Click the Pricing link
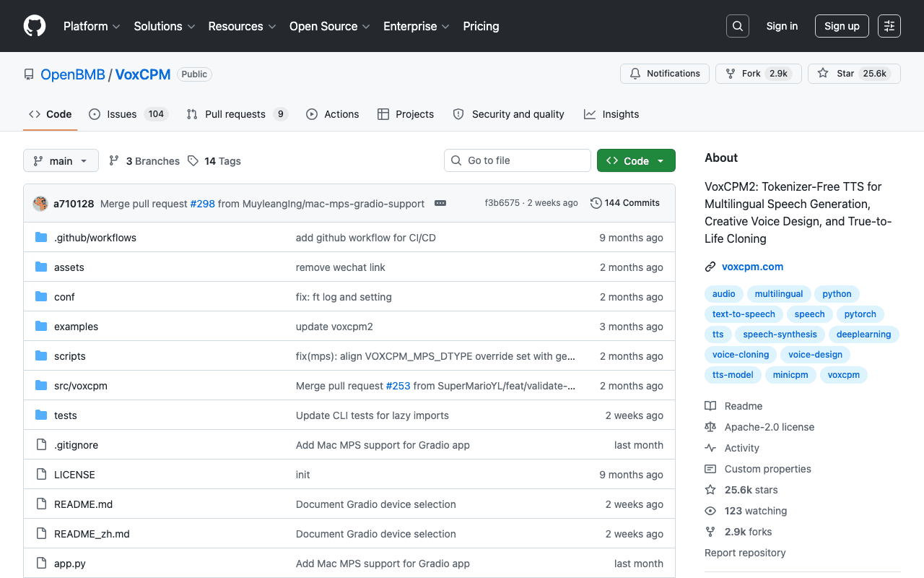The height and width of the screenshot is (578, 924). tap(481, 26)
